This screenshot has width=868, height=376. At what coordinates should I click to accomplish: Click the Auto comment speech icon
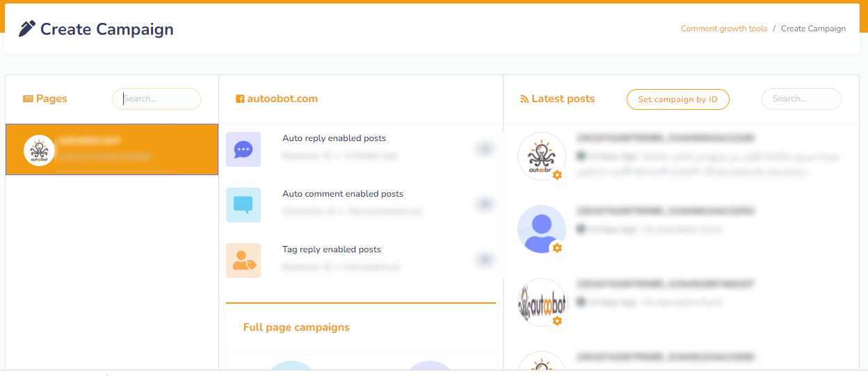[x=243, y=205]
